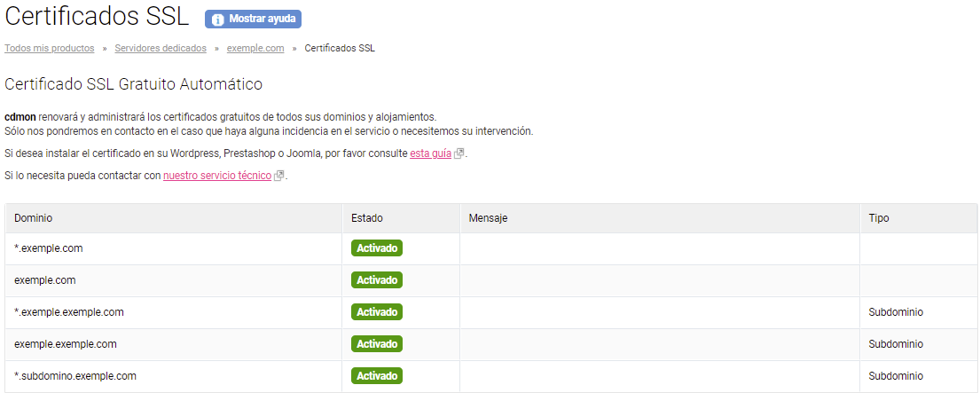
Task: Select Subdominio type for exemple.exemple.com row
Action: pos(896,344)
